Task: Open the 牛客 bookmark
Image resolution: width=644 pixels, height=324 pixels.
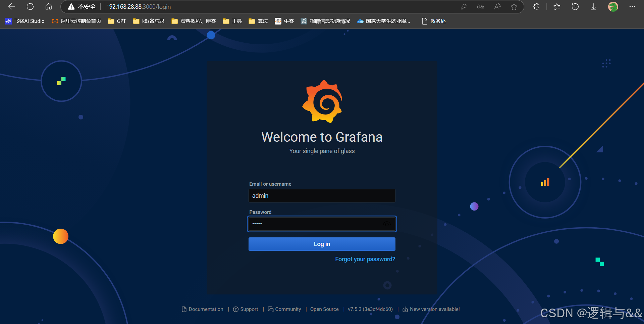Action: 284,21
